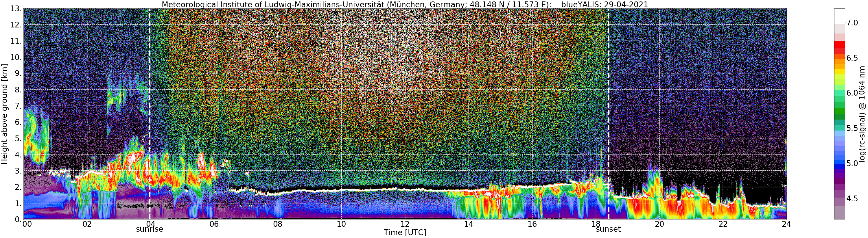This screenshot has height=238, width=868.
Task: Click the yellow colorbar segment
Action: click(839, 72)
